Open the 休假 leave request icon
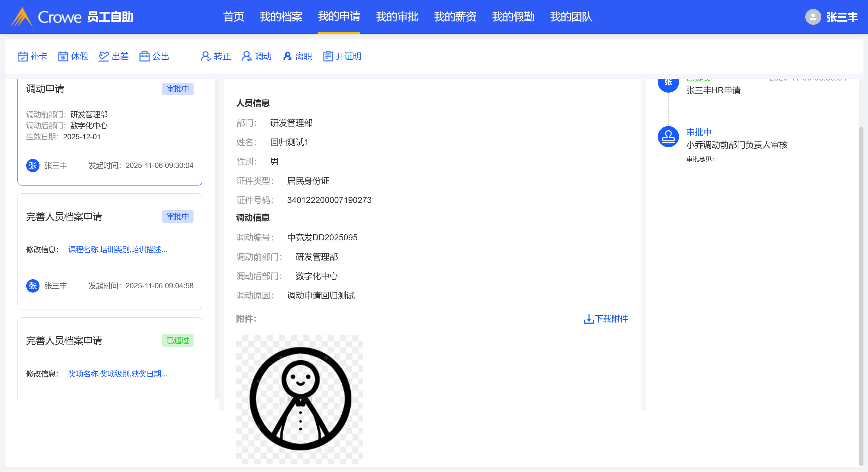This screenshot has height=472, width=868. point(63,56)
